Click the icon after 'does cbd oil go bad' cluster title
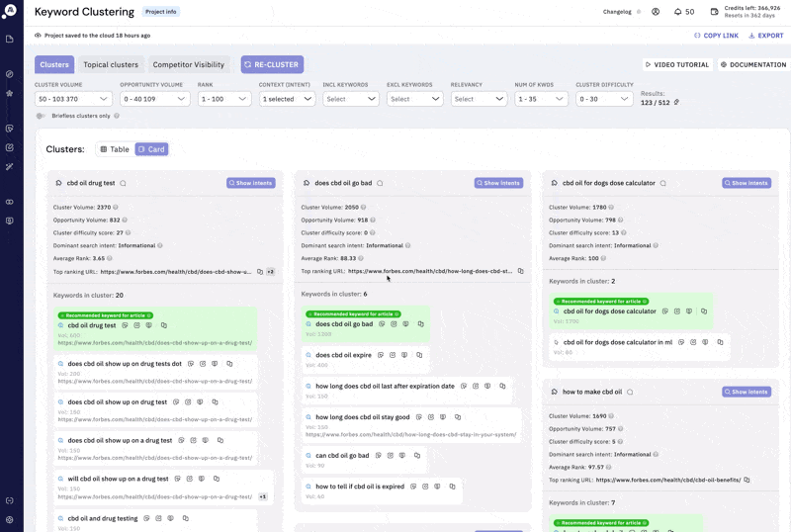 [x=380, y=183]
